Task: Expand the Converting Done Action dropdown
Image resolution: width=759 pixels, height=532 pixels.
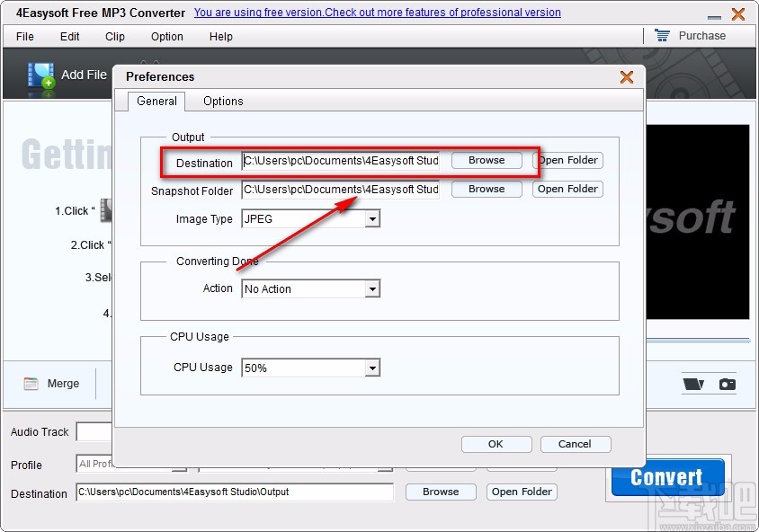Action: coord(372,289)
